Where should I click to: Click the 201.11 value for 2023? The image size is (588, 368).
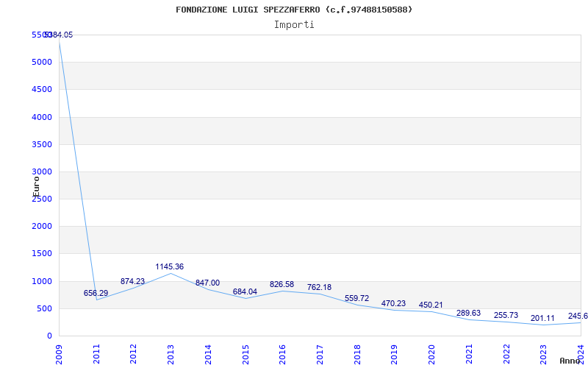point(542,318)
